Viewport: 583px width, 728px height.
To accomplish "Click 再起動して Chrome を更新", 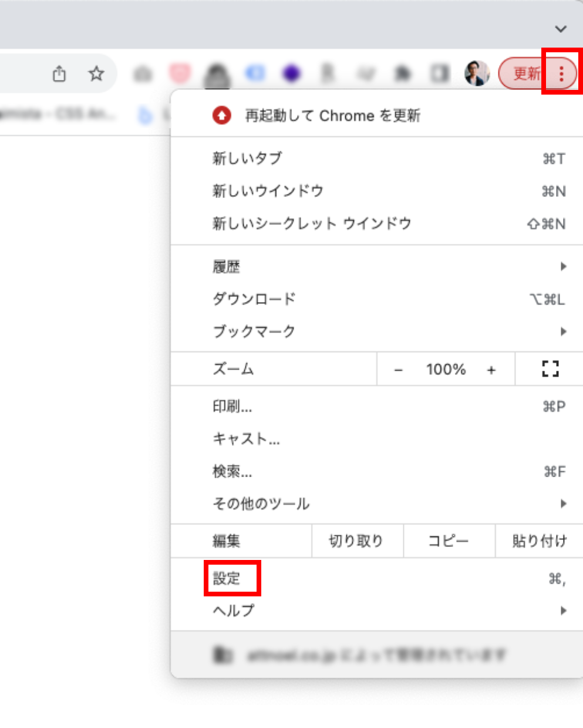I will pos(332,116).
